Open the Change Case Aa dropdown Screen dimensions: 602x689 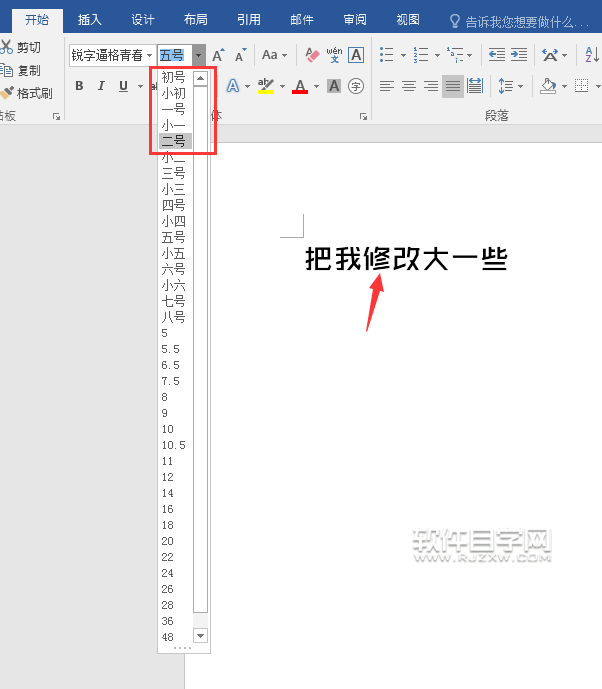pyautogui.click(x=274, y=55)
